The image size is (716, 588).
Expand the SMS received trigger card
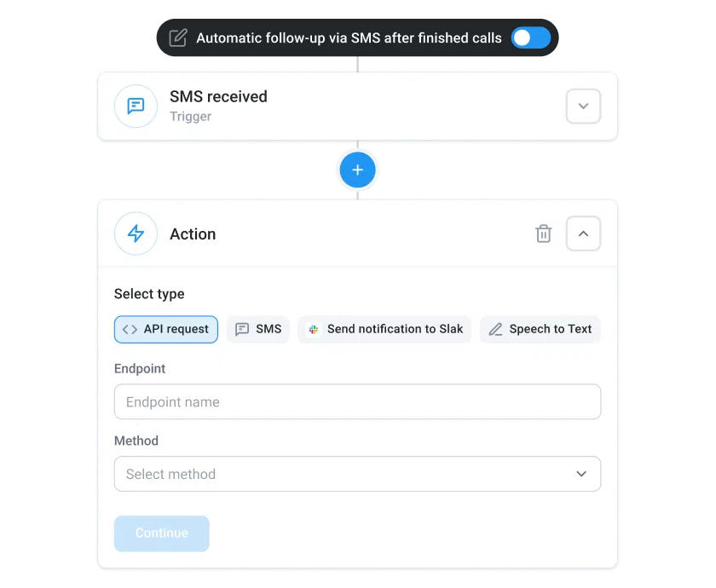pos(583,107)
